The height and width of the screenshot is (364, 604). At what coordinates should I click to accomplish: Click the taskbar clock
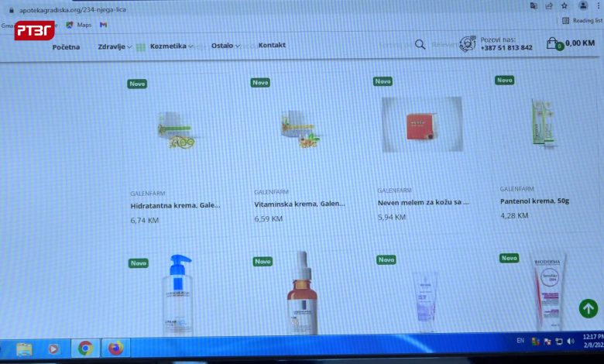593,342
